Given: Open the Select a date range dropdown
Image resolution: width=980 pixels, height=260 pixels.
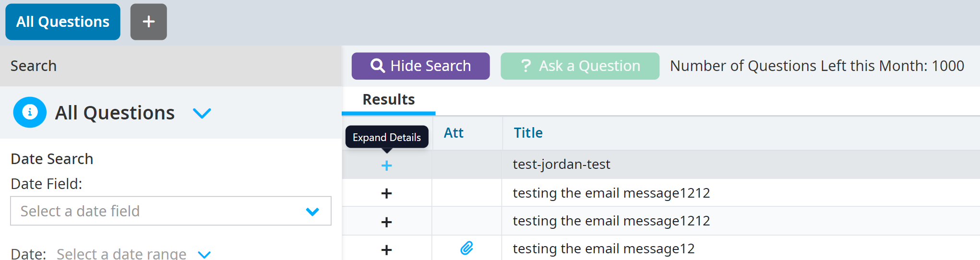Looking at the screenshot, I should pyautogui.click(x=204, y=254).
